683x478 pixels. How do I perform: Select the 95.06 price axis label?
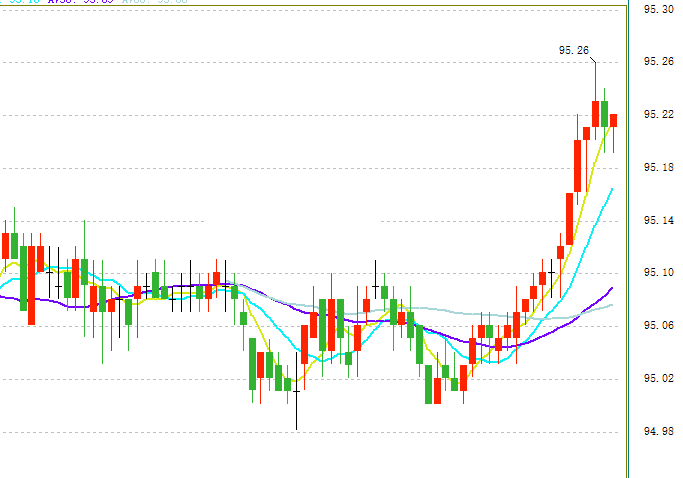click(657, 326)
